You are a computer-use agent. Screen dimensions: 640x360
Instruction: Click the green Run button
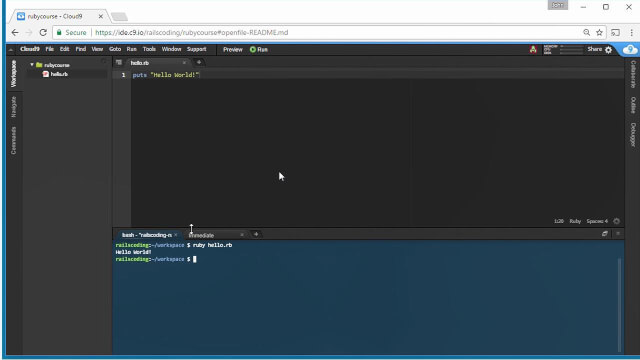259,50
